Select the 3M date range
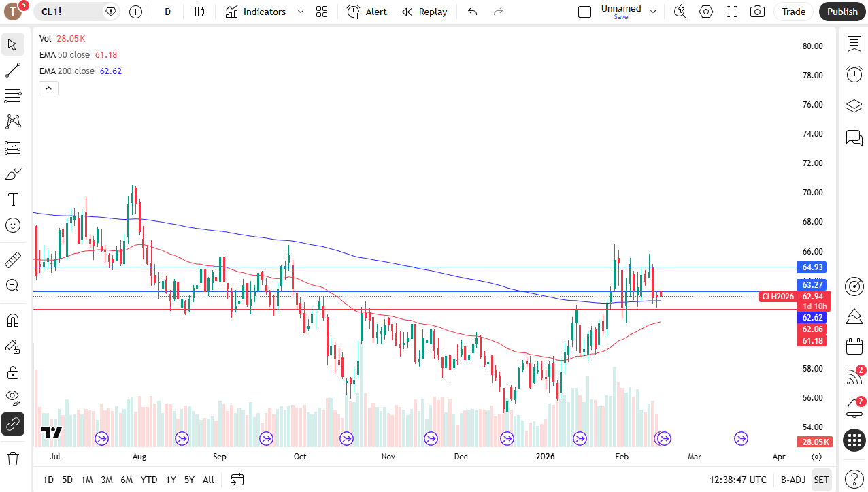The image size is (868, 492). point(107,480)
